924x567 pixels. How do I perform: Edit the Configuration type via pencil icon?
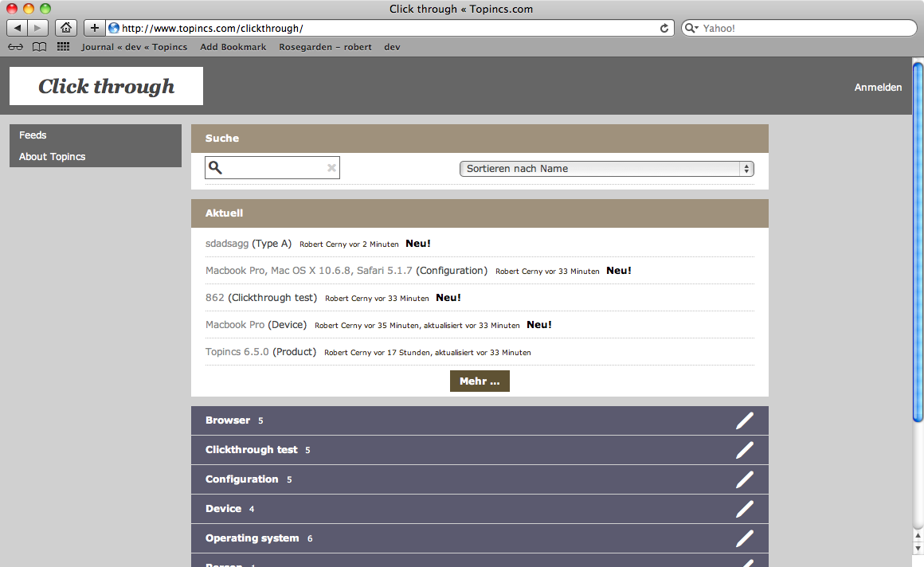click(x=744, y=479)
